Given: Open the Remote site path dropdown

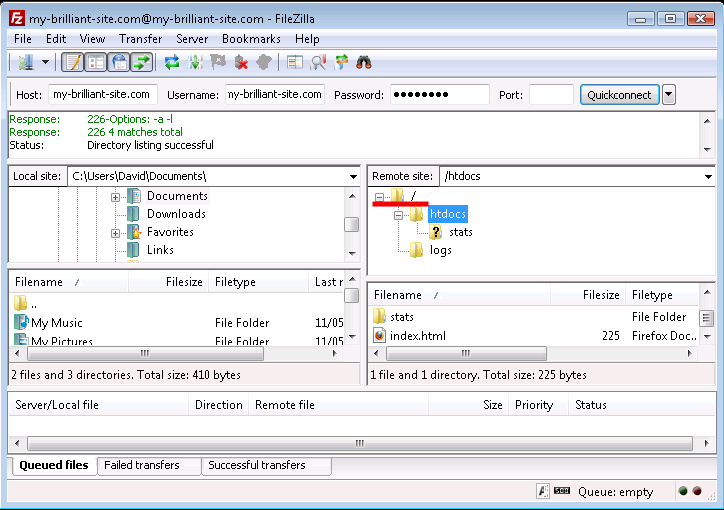Looking at the screenshot, I should tap(708, 176).
